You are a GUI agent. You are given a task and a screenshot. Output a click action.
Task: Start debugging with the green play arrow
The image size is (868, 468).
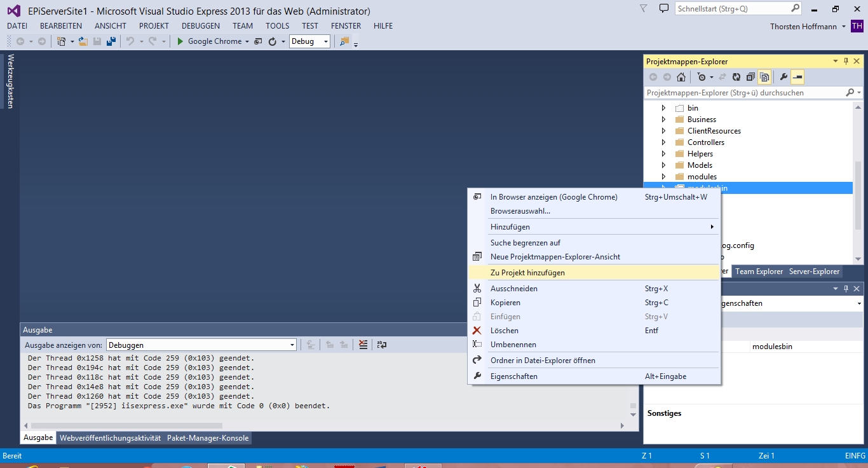(180, 41)
